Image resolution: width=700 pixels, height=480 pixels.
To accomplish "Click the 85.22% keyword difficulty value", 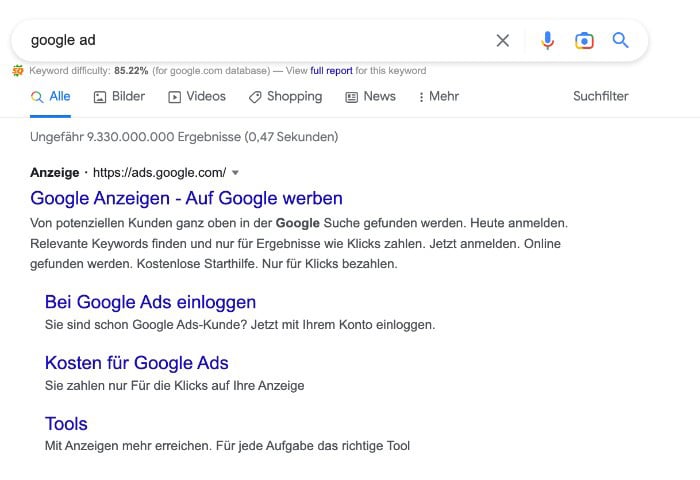I will pyautogui.click(x=131, y=71).
